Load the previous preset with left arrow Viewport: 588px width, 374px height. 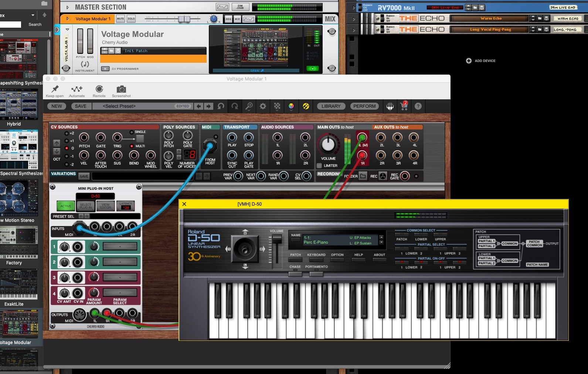point(199,106)
